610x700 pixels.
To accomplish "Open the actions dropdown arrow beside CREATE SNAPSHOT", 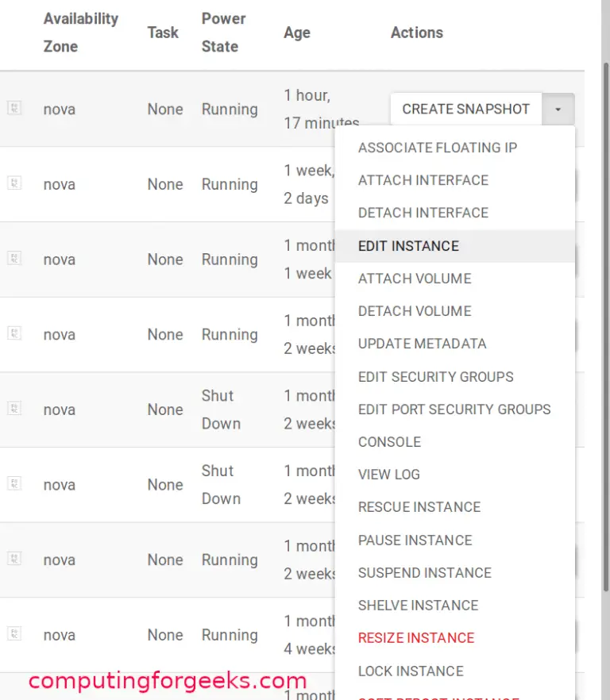I will click(558, 109).
